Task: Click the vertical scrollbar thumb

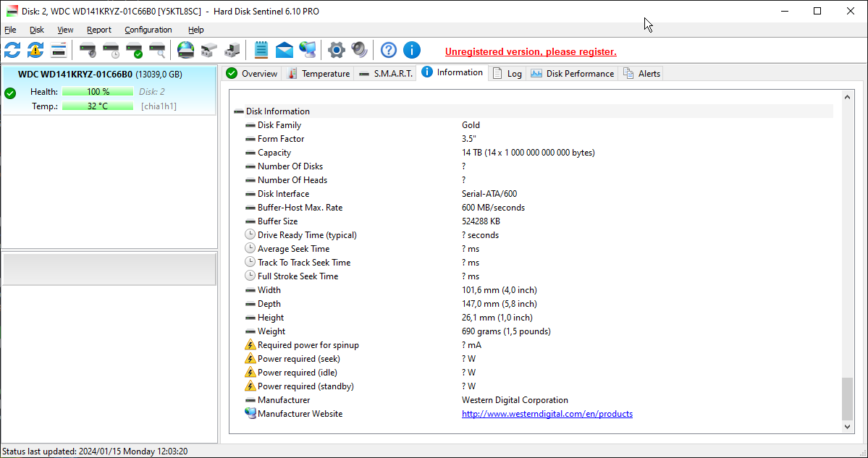Action: click(x=847, y=399)
